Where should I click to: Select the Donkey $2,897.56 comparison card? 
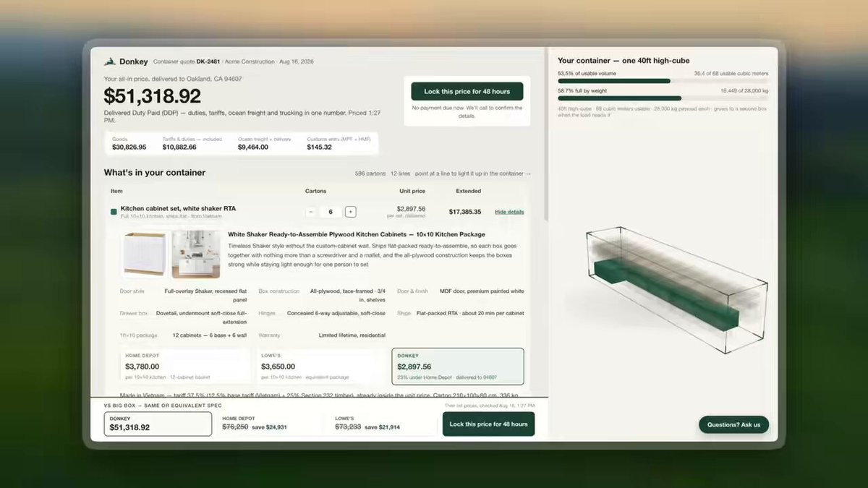(458, 367)
